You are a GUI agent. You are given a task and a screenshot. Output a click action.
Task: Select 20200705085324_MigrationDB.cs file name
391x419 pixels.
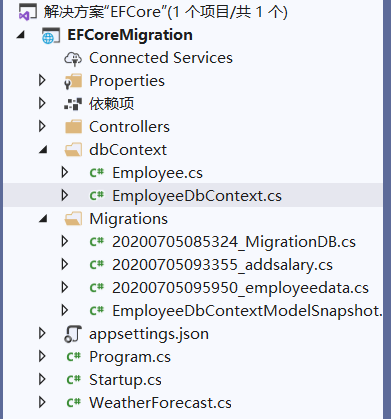pyautogui.click(x=234, y=242)
